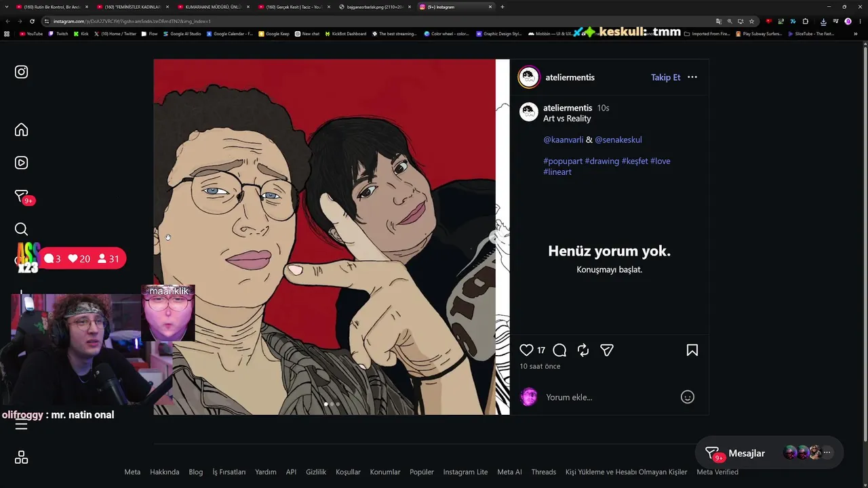Click the Takip Et follow button

point(665,77)
